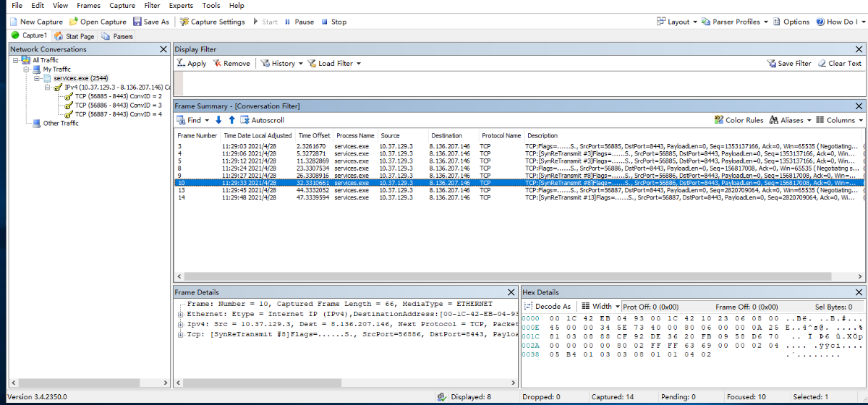The height and width of the screenshot is (405, 868).
Task: Sort by Frame Number column header
Action: (x=197, y=135)
